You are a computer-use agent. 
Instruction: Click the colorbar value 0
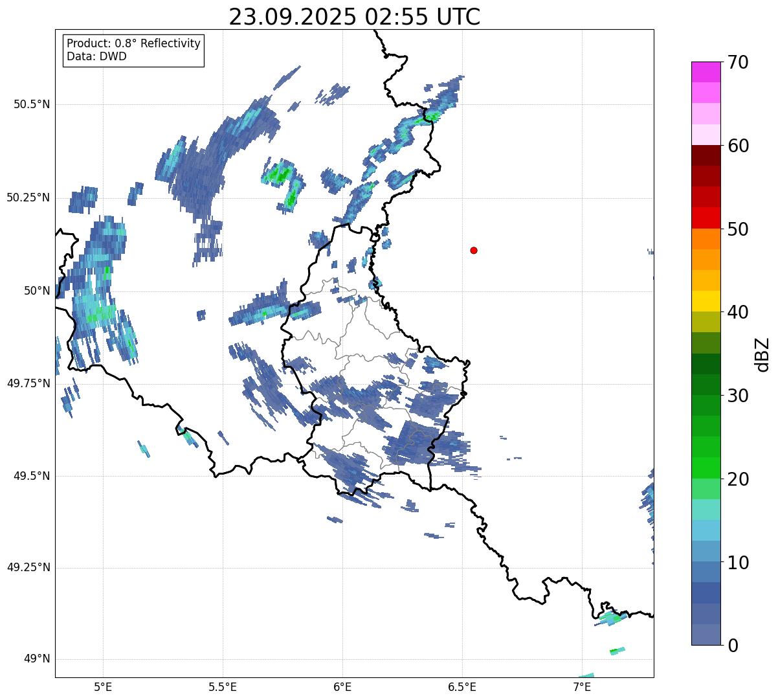pos(733,646)
